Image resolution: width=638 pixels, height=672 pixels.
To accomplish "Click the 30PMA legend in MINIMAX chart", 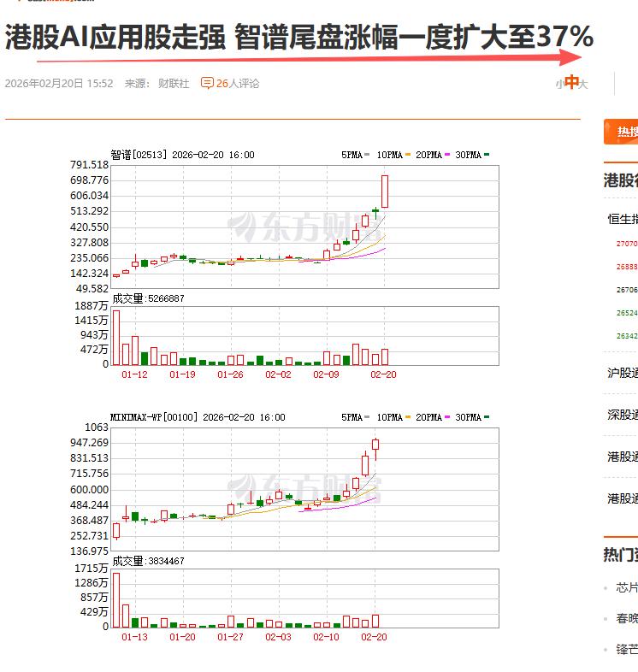I will [472, 417].
